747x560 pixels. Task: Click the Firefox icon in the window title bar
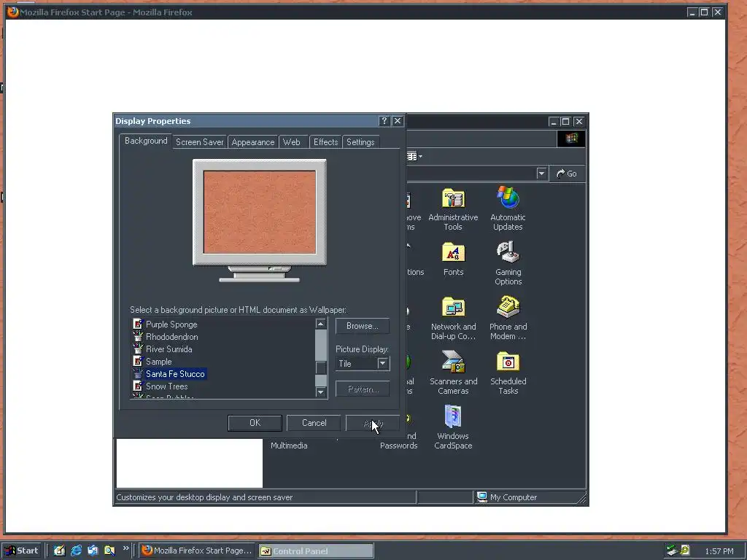[x=13, y=12]
